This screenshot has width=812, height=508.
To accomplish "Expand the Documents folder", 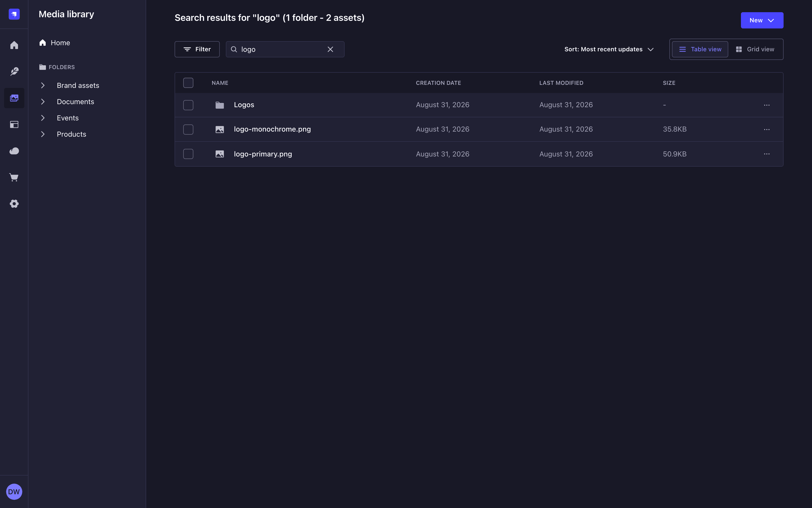I will [x=43, y=101].
